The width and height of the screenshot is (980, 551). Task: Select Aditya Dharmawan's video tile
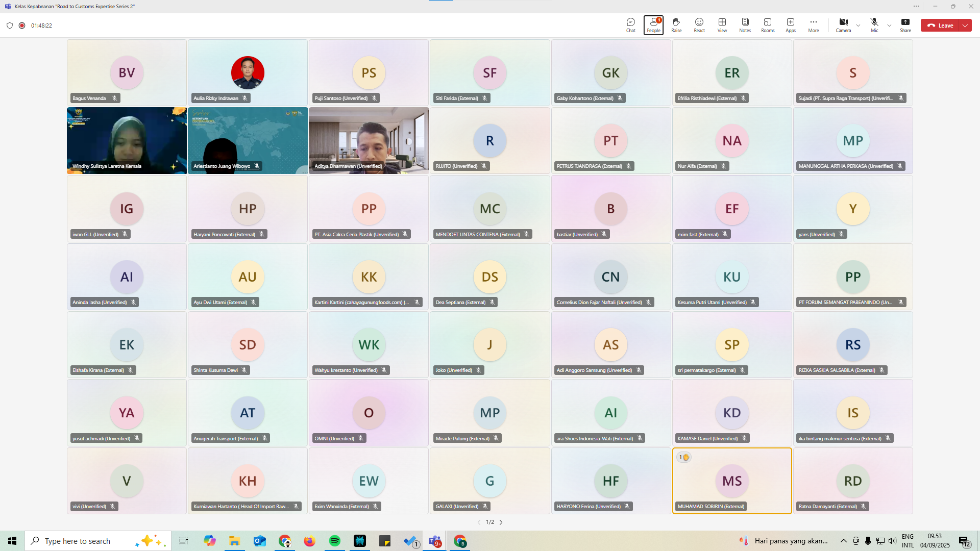369,140
